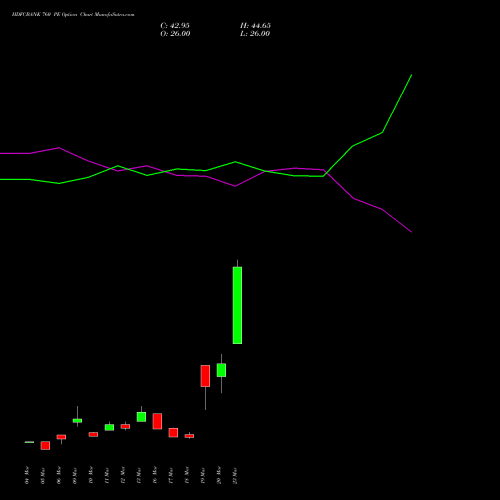The height and width of the screenshot is (500, 500).
Task: Click the red candle body for 16 Mar
Action: pos(157,421)
